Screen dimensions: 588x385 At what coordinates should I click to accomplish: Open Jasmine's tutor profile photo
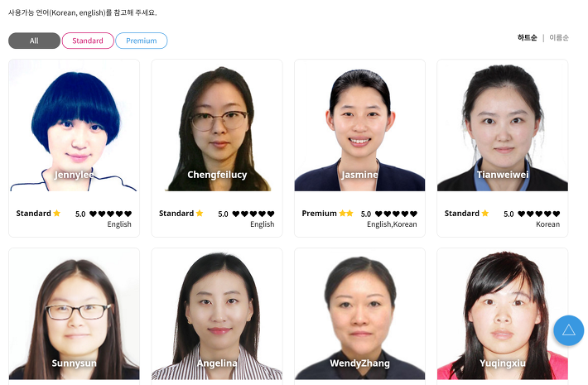(x=359, y=125)
